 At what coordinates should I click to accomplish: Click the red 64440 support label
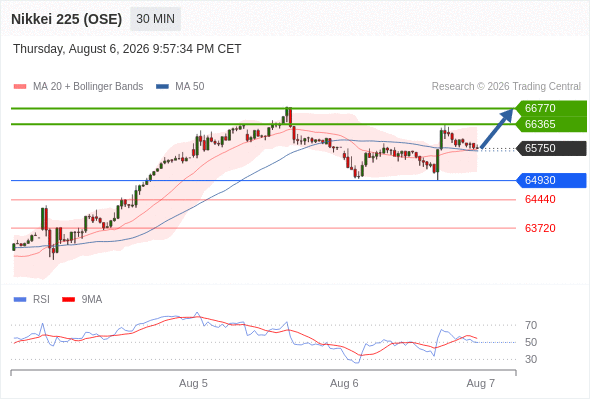click(540, 199)
